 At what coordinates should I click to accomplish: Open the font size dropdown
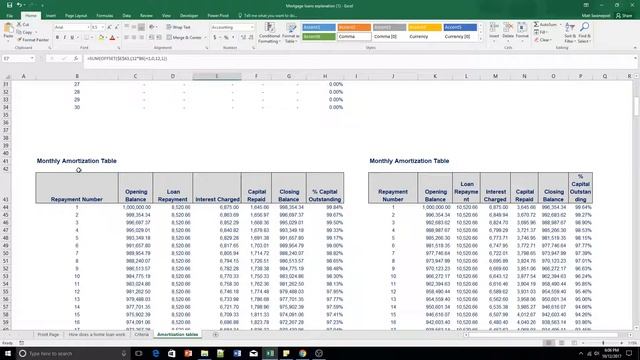(102, 27)
